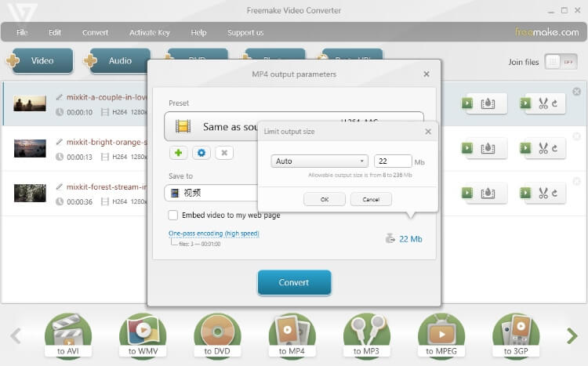Check Embed video to my web page
The image size is (588, 366).
tap(173, 215)
